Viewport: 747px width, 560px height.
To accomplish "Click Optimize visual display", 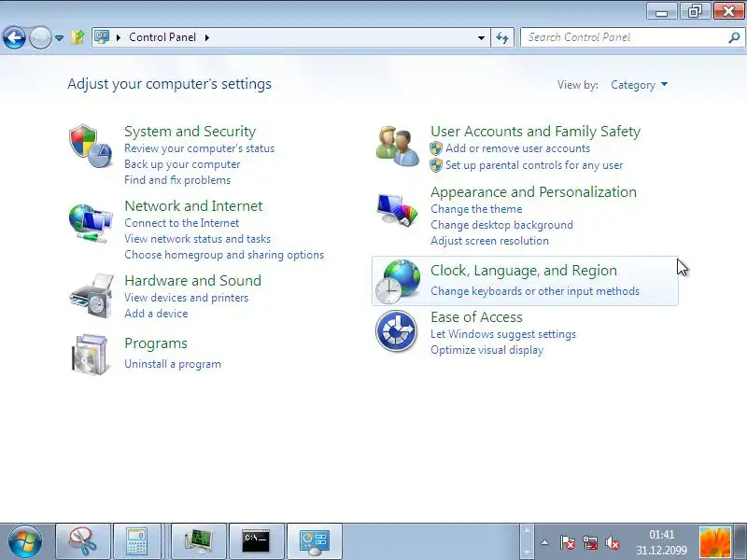I will [486, 350].
